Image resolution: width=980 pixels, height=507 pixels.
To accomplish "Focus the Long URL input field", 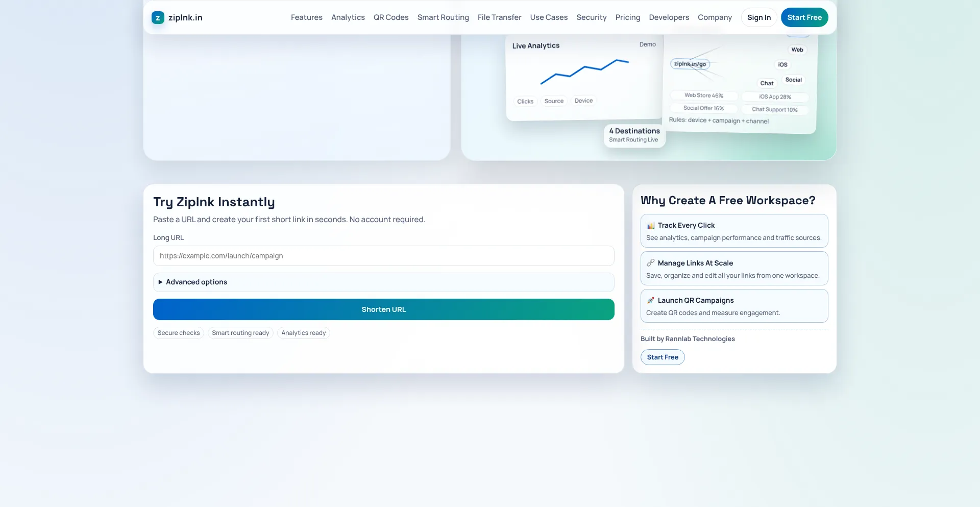I will pos(384,256).
